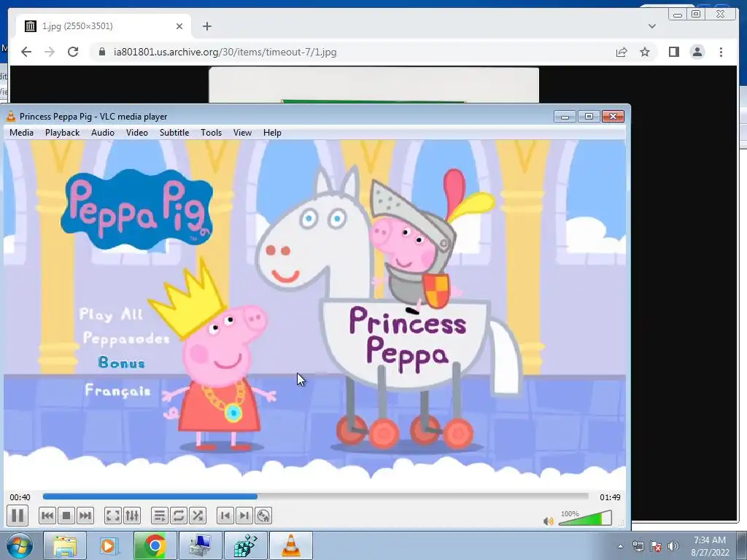Select Peppasodes in DVD menu
This screenshot has height=560, width=747.
tap(125, 338)
